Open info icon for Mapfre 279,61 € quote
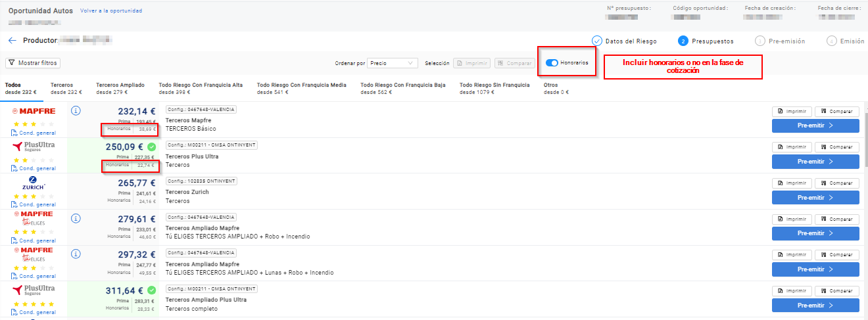 [x=76, y=218]
